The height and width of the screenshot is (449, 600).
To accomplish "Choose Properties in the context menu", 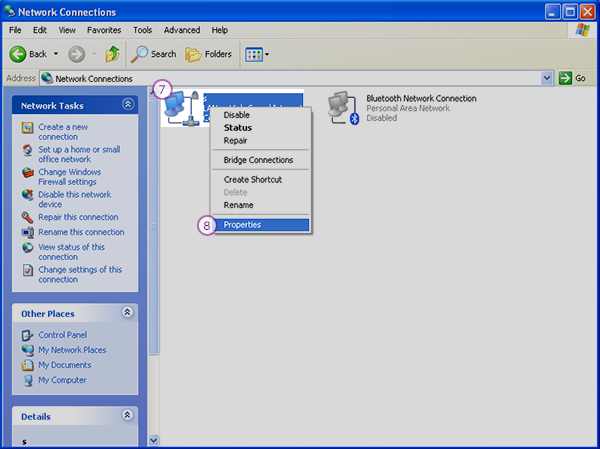I will pos(261,225).
